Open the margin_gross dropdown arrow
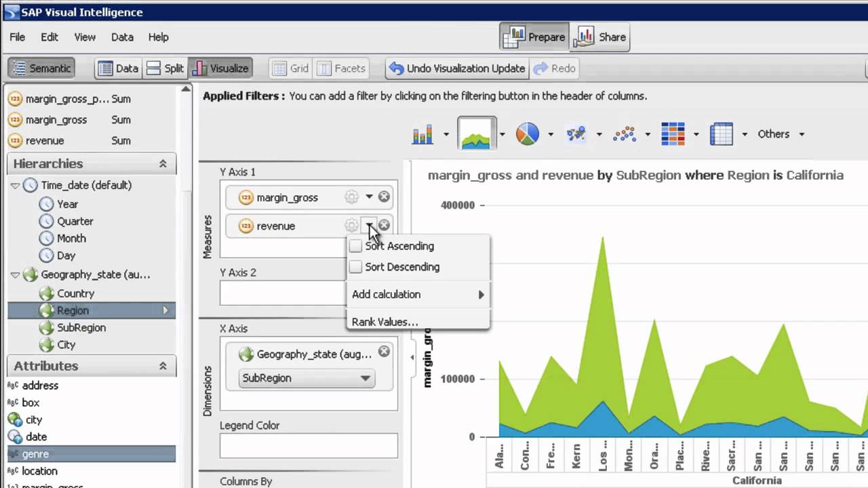868x488 pixels. [x=369, y=197]
